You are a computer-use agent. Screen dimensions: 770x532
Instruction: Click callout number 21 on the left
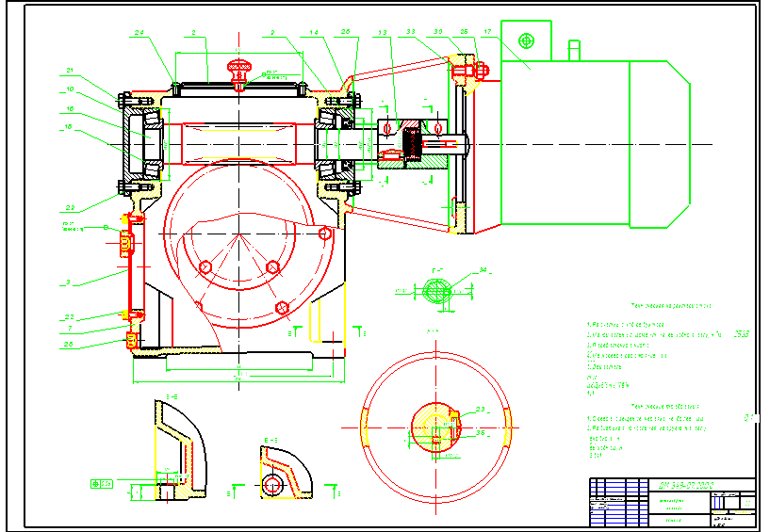click(69, 71)
